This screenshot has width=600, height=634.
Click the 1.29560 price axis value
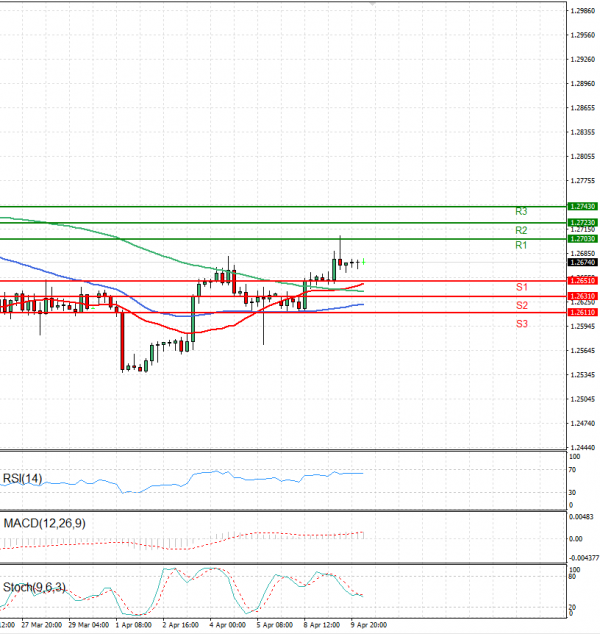pyautogui.click(x=583, y=35)
